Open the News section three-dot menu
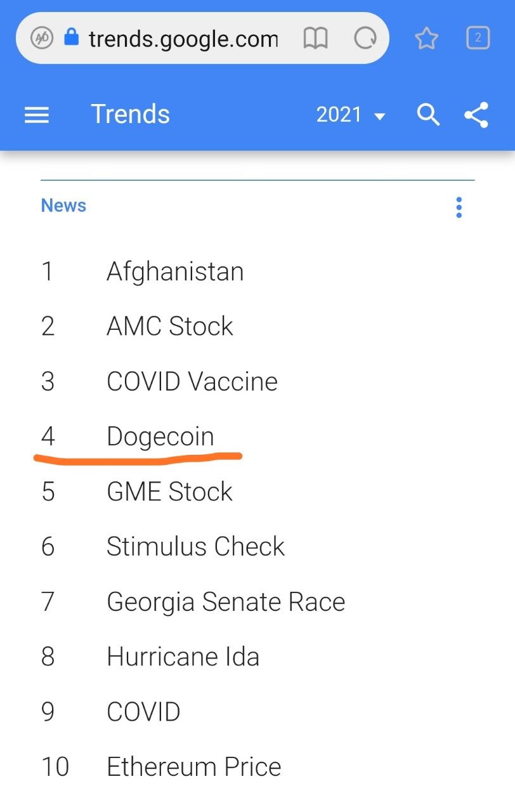The width and height of the screenshot is (515, 812). (x=459, y=207)
